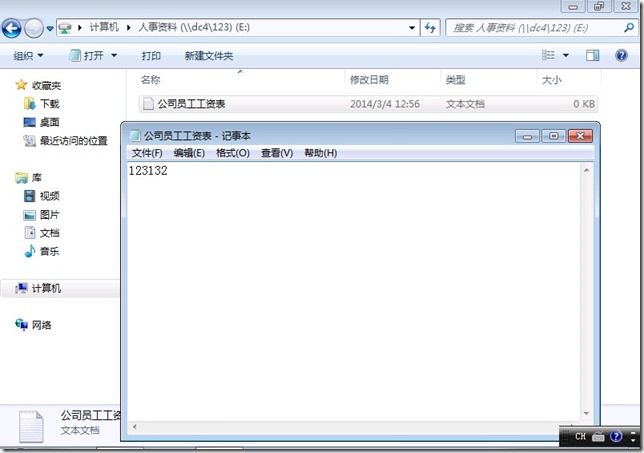Click the language bar help icon
The height and width of the screenshot is (453, 644).
pos(616,436)
